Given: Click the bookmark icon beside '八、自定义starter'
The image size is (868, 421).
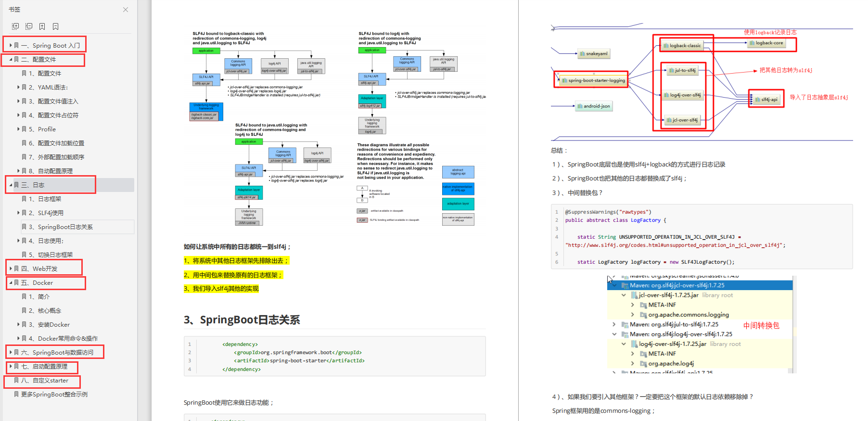Looking at the screenshot, I should tap(16, 381).
